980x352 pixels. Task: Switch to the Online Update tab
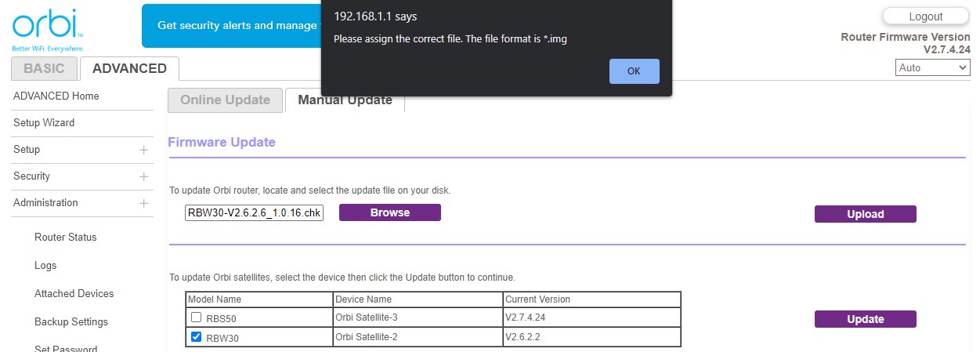(225, 100)
